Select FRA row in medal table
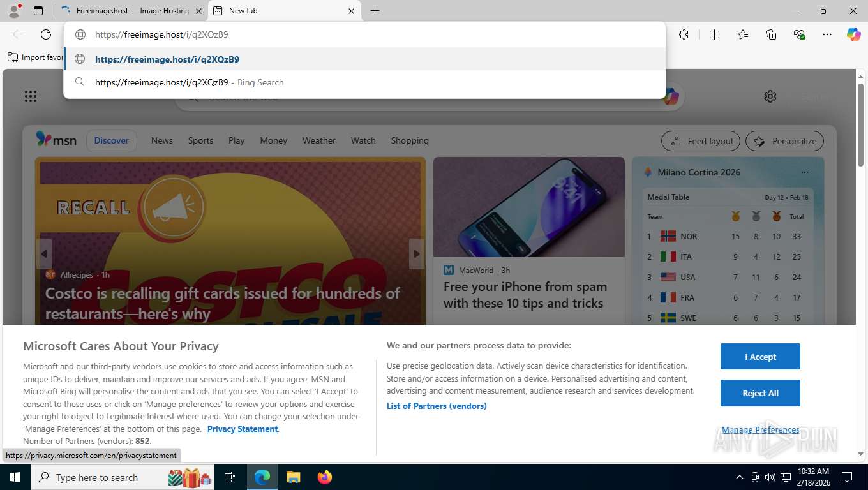868x490 pixels. [728, 297]
